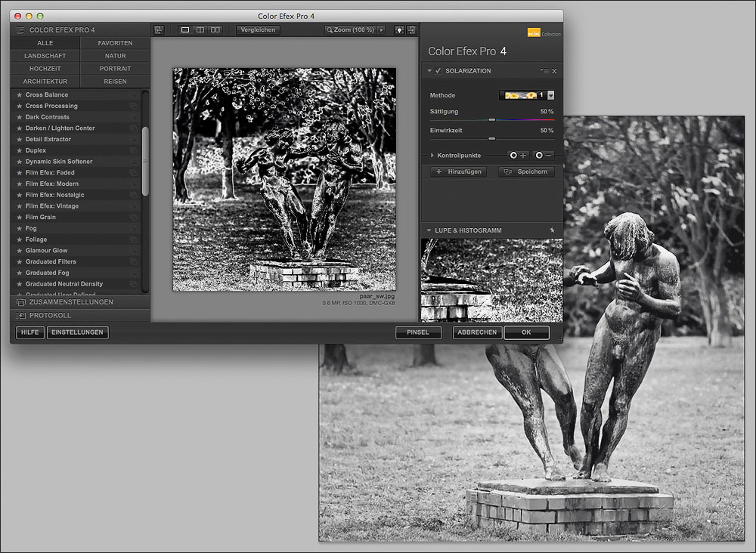The height and width of the screenshot is (553, 756).
Task: Open the HILFE button
Action: [30, 332]
